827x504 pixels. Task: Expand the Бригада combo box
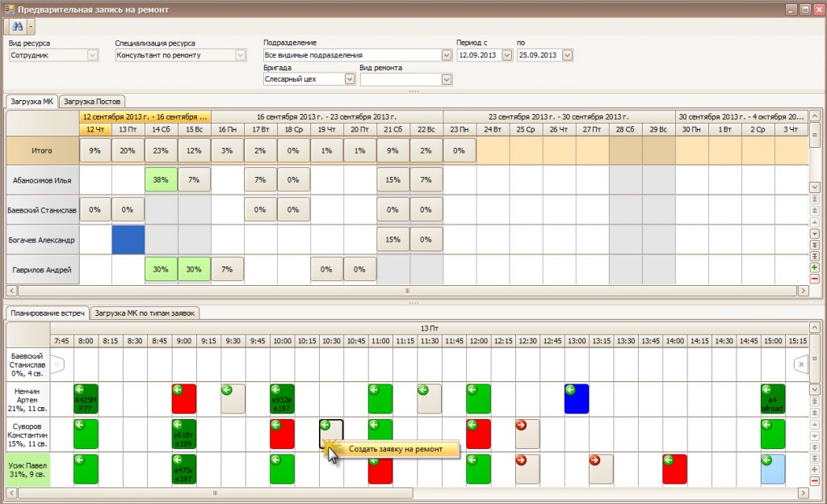tap(350, 79)
